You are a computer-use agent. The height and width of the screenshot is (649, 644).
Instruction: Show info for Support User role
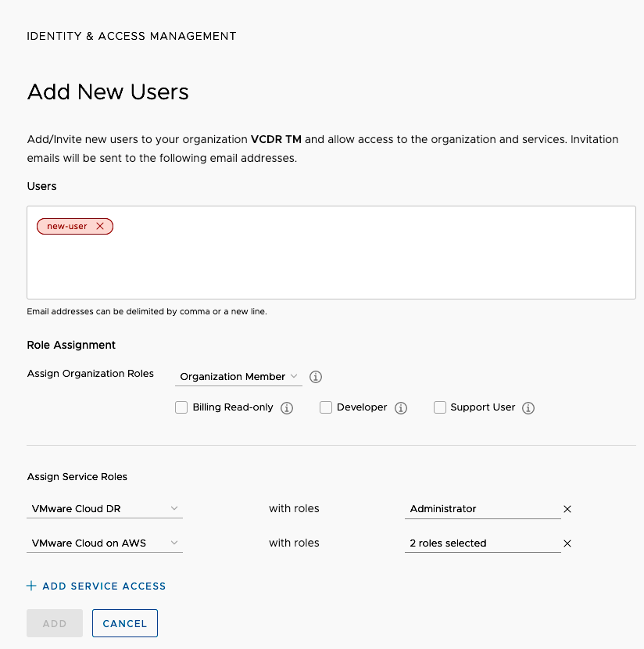[528, 408]
